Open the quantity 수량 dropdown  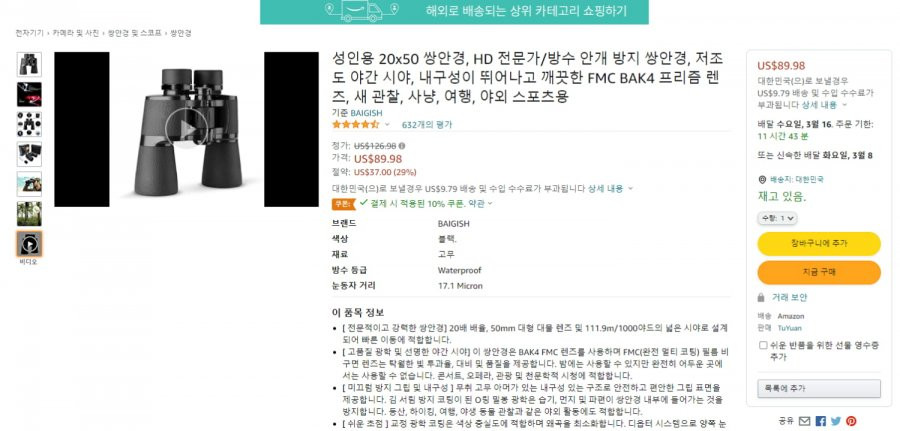pos(777,218)
